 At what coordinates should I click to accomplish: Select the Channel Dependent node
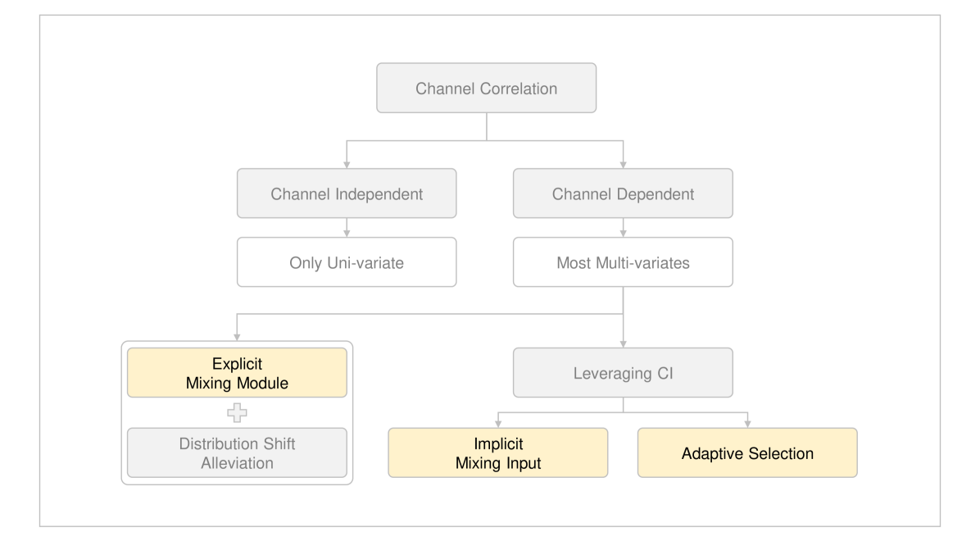click(623, 194)
